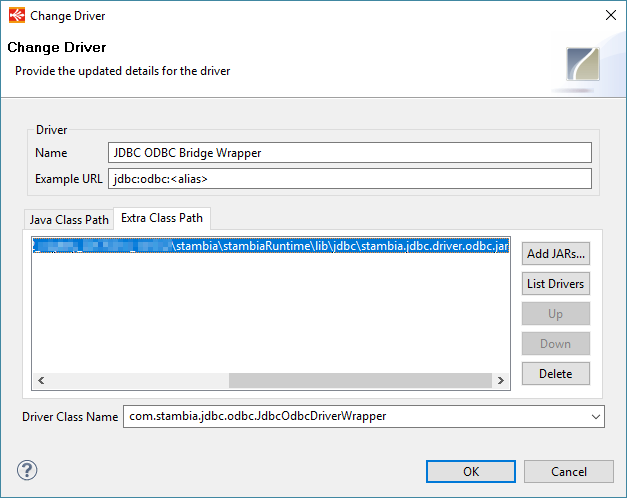Viewport: 627px width, 498px height.
Task: Confirm changes with the OK button
Action: coord(470,471)
